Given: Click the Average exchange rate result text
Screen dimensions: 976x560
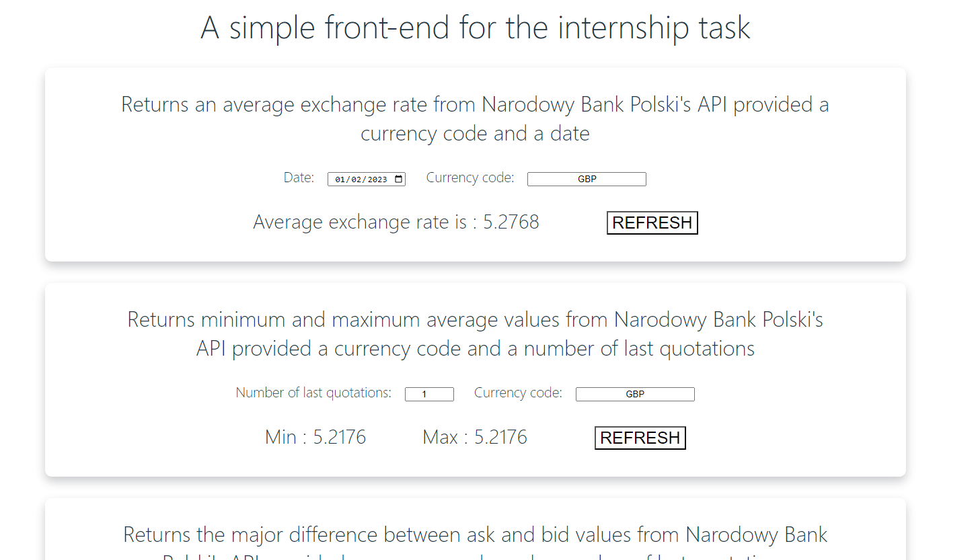Looking at the screenshot, I should [395, 222].
